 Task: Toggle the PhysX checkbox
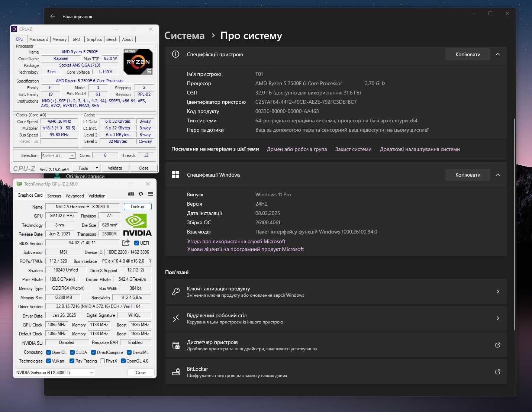point(102,361)
